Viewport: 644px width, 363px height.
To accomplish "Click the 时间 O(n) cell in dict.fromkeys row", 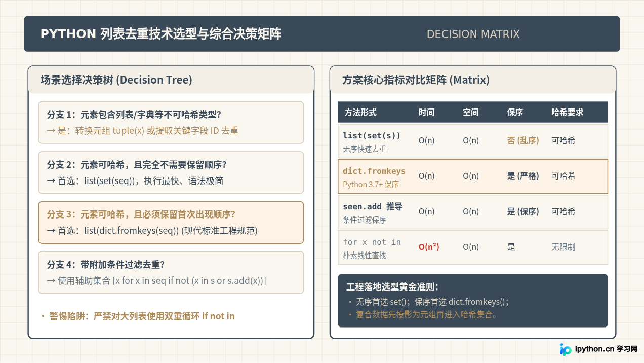I will [426, 176].
